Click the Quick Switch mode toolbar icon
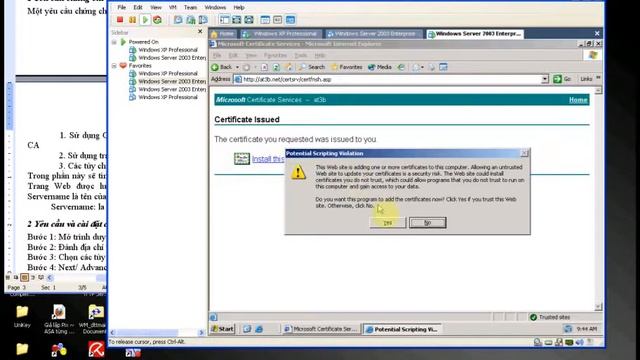This screenshot has width=640, height=360. point(249,20)
